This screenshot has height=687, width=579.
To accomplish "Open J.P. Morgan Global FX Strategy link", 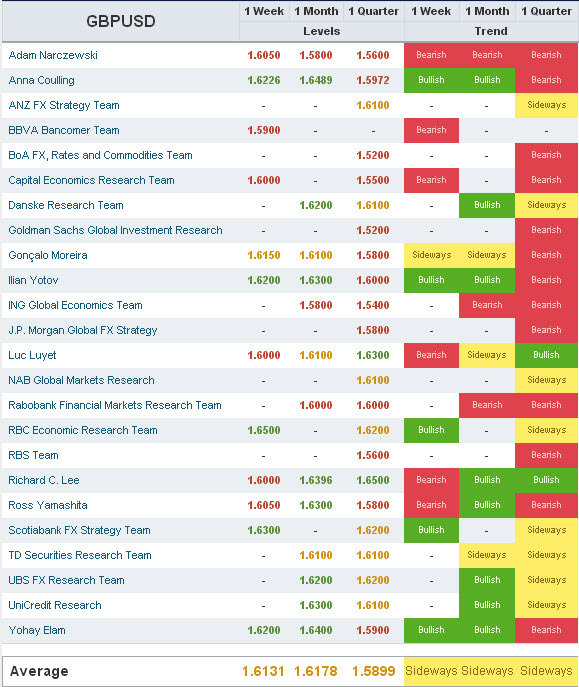I will (x=83, y=330).
